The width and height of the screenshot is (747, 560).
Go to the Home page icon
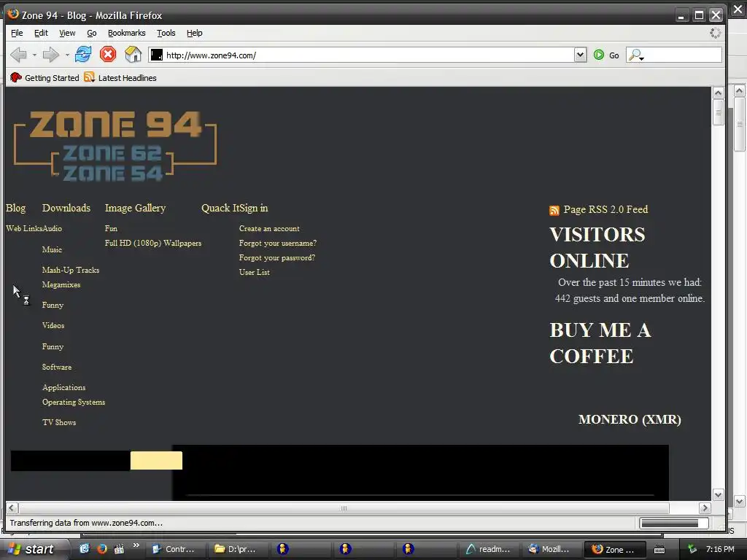tap(133, 54)
